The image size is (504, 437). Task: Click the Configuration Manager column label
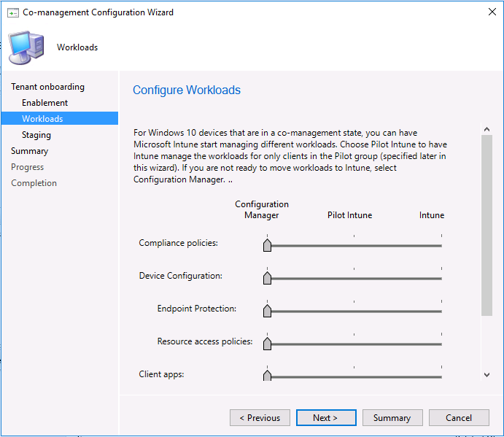[x=262, y=209]
